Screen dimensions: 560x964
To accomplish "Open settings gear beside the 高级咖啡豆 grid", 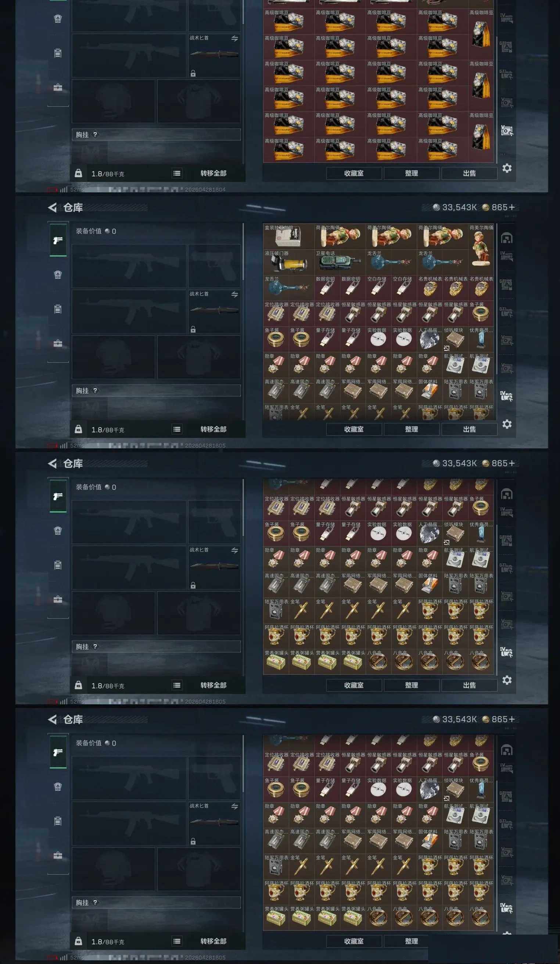I will pyautogui.click(x=507, y=168).
